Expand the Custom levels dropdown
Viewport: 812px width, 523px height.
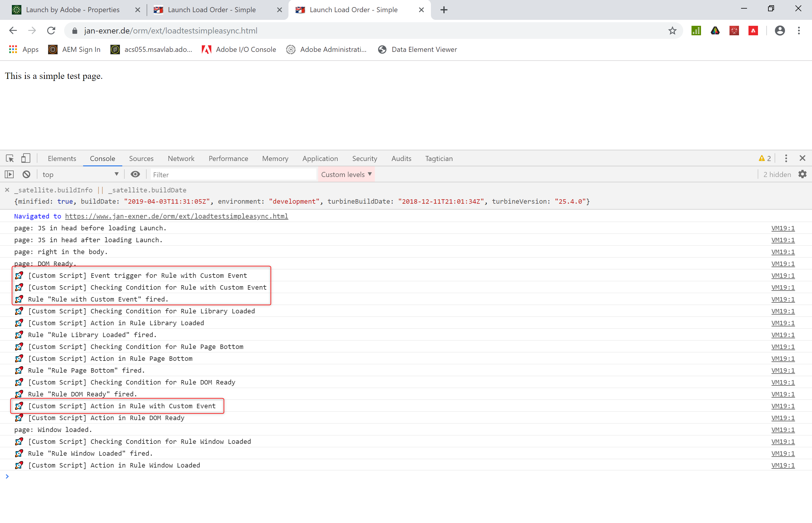pyautogui.click(x=346, y=174)
